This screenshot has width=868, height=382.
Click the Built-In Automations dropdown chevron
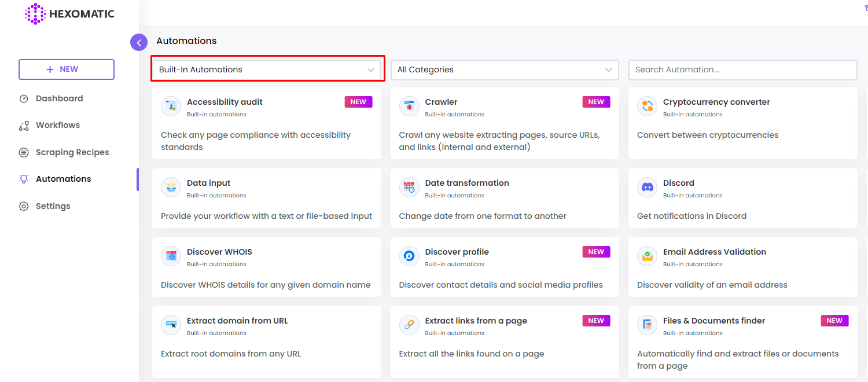coord(371,70)
